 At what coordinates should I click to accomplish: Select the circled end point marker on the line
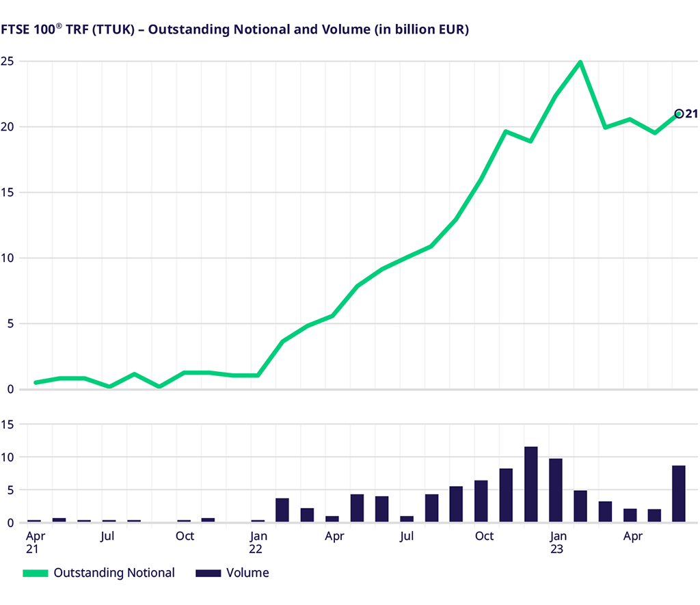pos(679,113)
